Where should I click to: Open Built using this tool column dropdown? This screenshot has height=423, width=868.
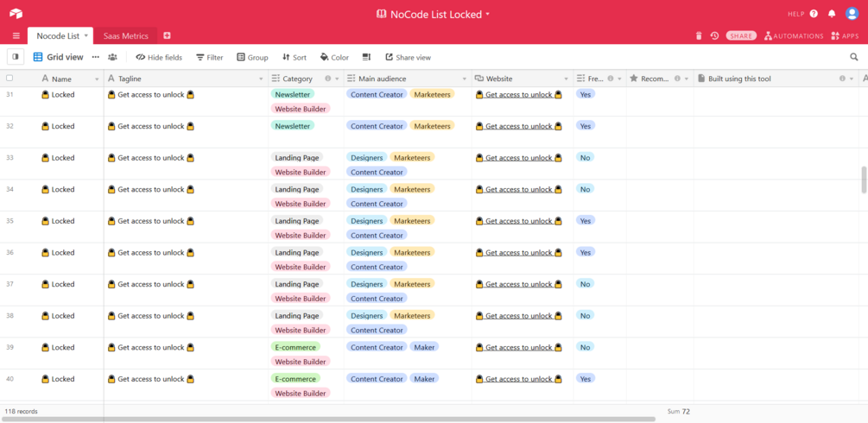[852, 79]
